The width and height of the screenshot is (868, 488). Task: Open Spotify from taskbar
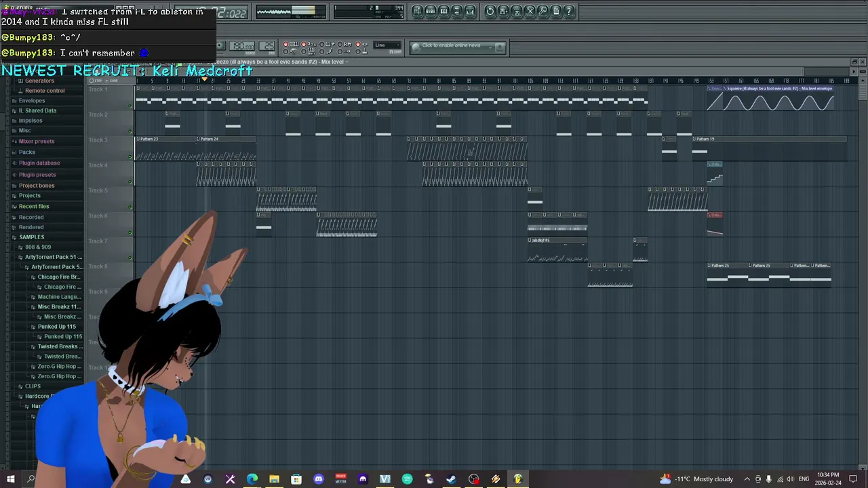(x=407, y=479)
